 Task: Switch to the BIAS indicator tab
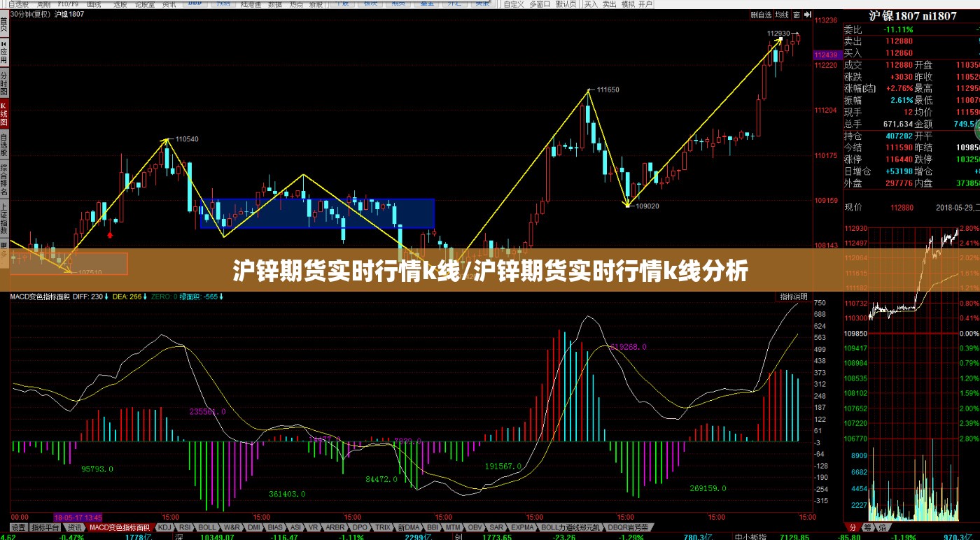pyautogui.click(x=275, y=527)
